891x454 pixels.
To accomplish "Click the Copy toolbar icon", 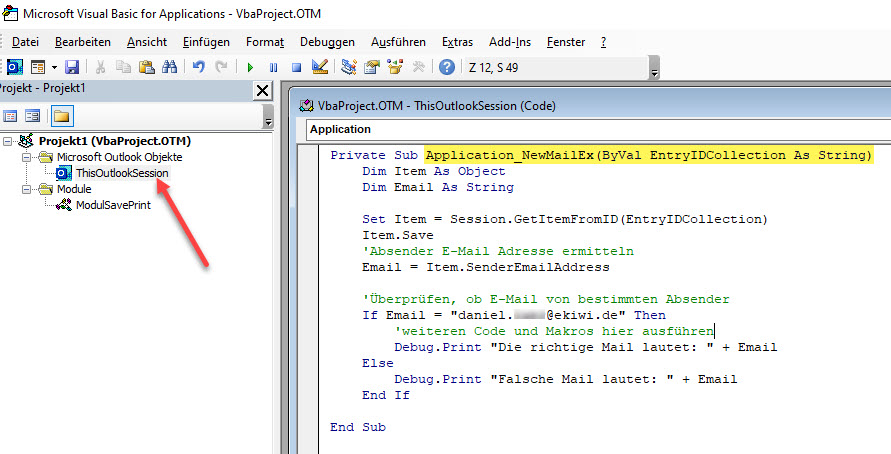I will pyautogui.click(x=123, y=68).
